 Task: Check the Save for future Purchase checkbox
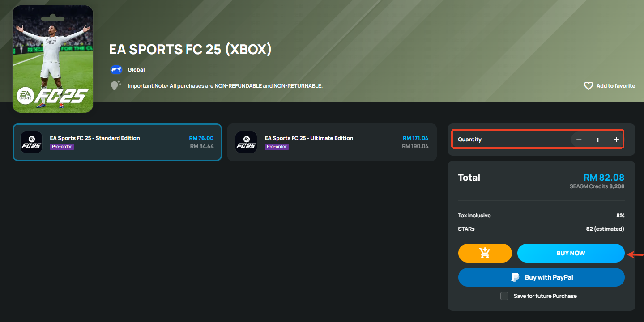click(x=504, y=296)
